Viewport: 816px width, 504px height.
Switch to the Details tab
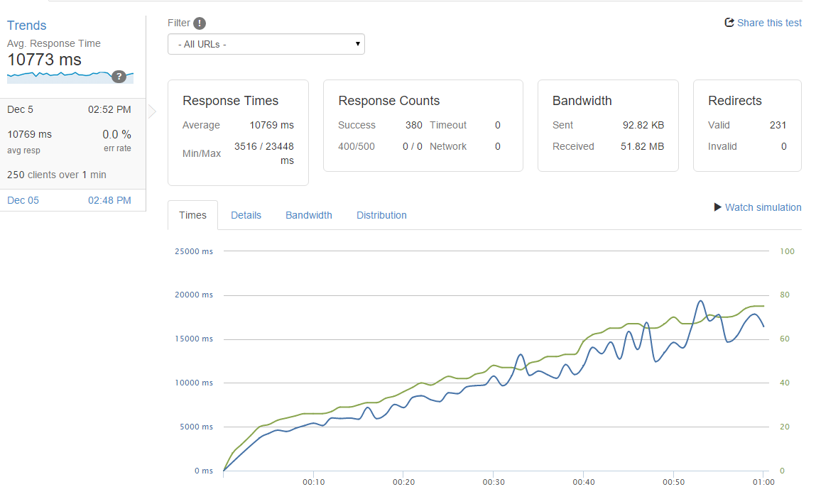coord(246,215)
